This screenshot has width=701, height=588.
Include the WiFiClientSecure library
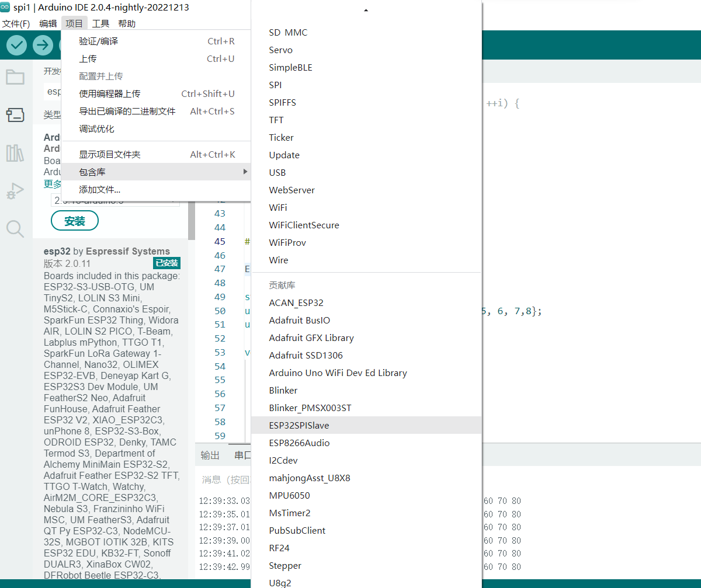pos(366,225)
